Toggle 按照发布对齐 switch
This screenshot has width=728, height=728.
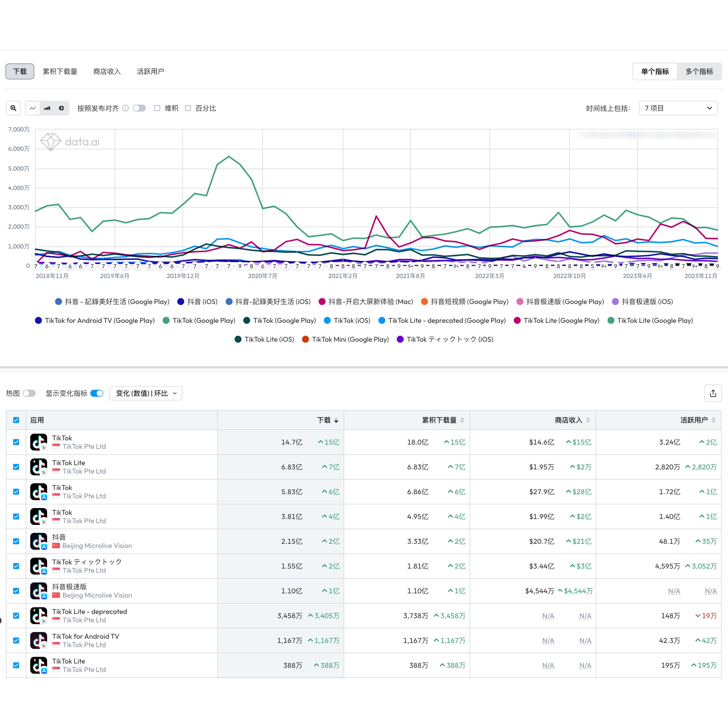coord(139,108)
